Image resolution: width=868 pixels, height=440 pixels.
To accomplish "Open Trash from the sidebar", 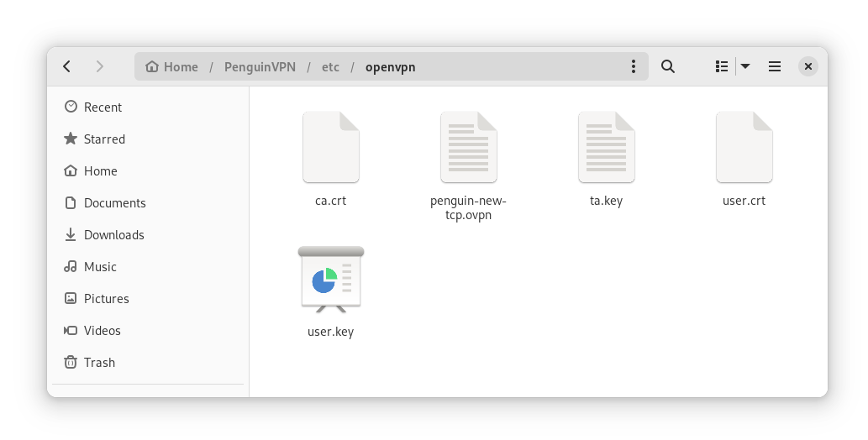I will (148, 363).
